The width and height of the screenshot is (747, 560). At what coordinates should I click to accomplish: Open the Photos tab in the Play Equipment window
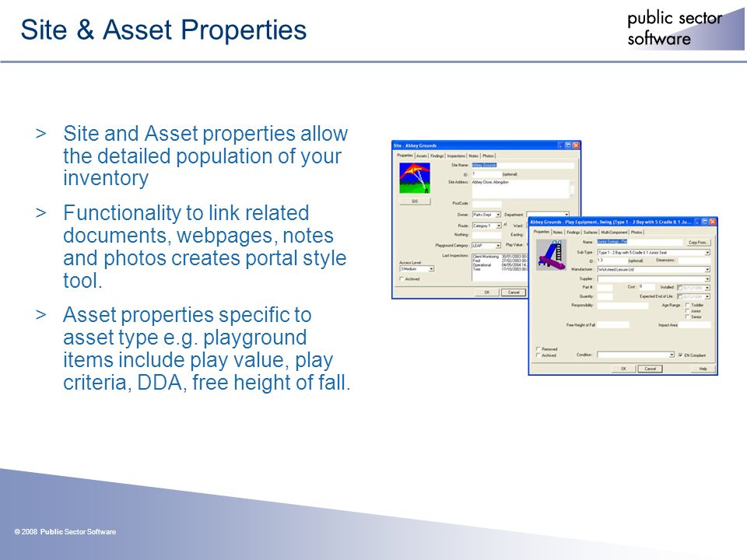point(637,233)
